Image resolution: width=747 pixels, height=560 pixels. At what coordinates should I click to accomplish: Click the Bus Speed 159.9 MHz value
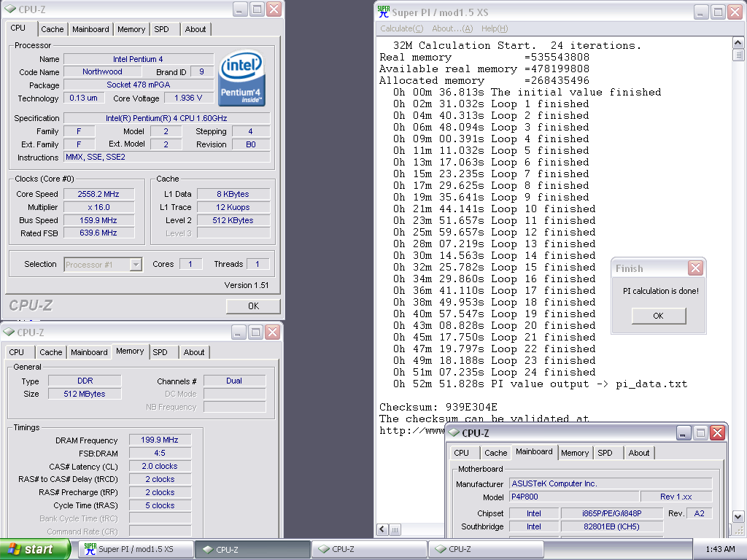point(98,220)
